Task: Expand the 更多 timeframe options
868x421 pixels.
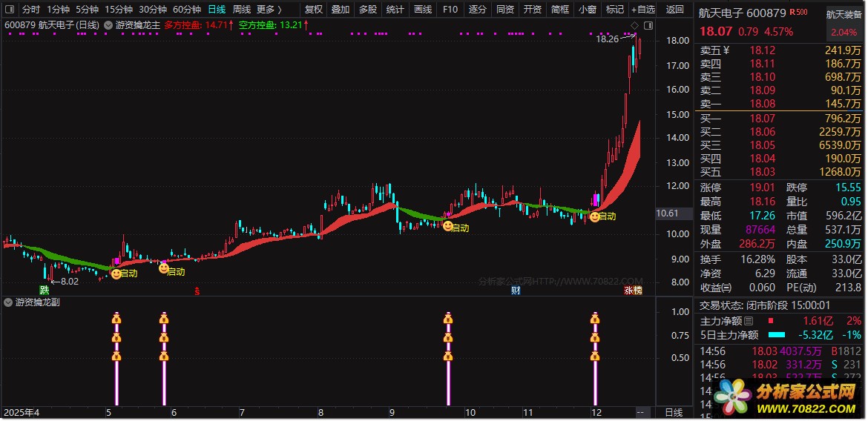Action: click(269, 10)
